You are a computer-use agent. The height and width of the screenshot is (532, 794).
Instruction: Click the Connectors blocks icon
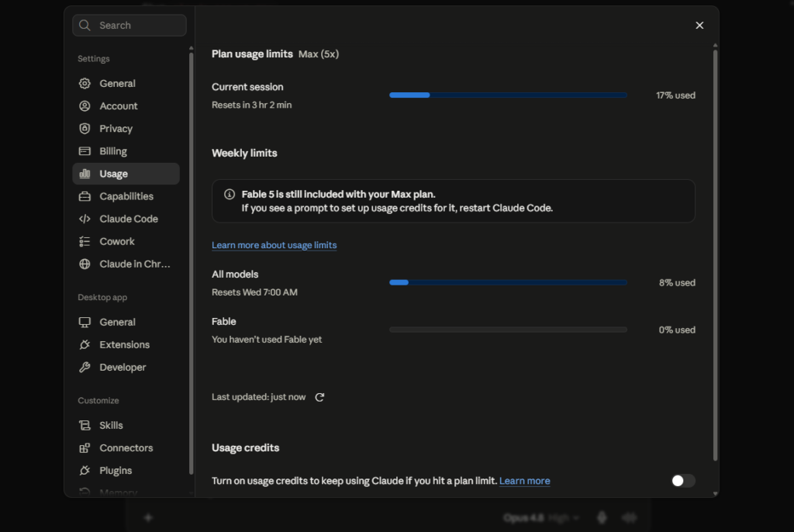click(x=85, y=448)
